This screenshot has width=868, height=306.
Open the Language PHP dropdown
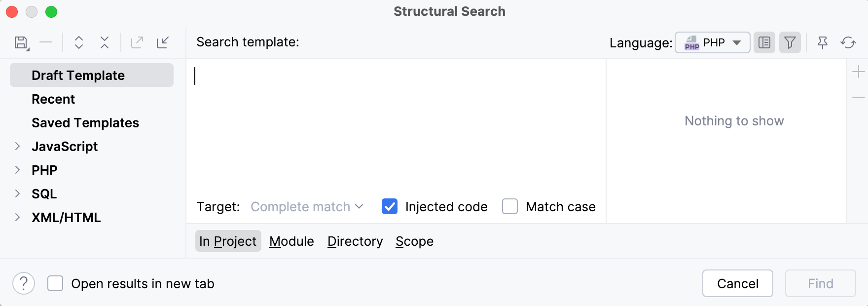(712, 42)
